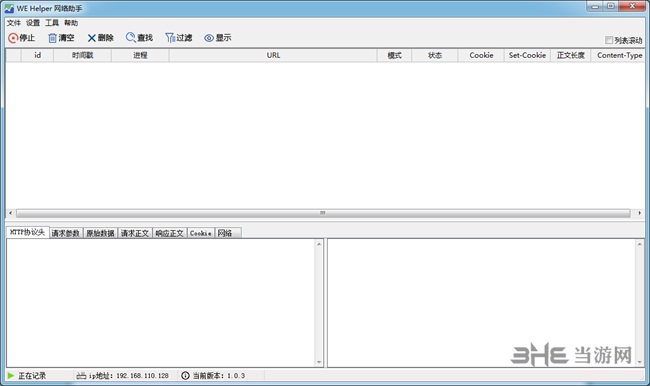Click the Cookie column header
Image resolution: width=650 pixels, height=386 pixels.
[x=481, y=55]
